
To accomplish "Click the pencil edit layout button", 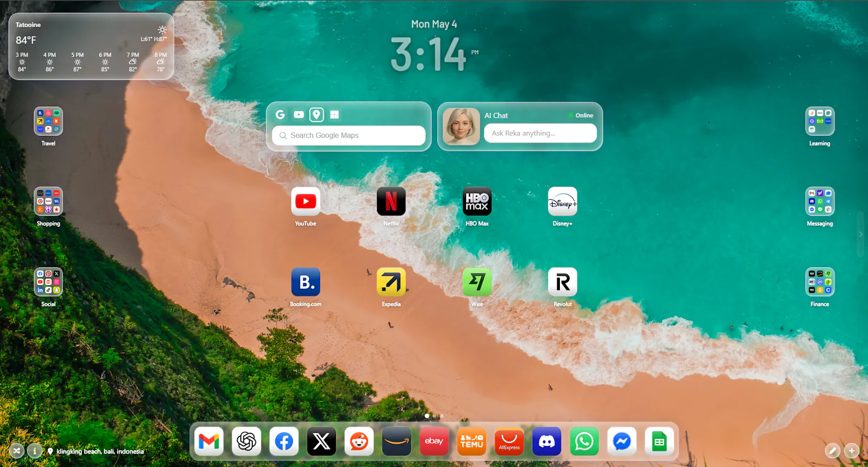I will pos(832,450).
